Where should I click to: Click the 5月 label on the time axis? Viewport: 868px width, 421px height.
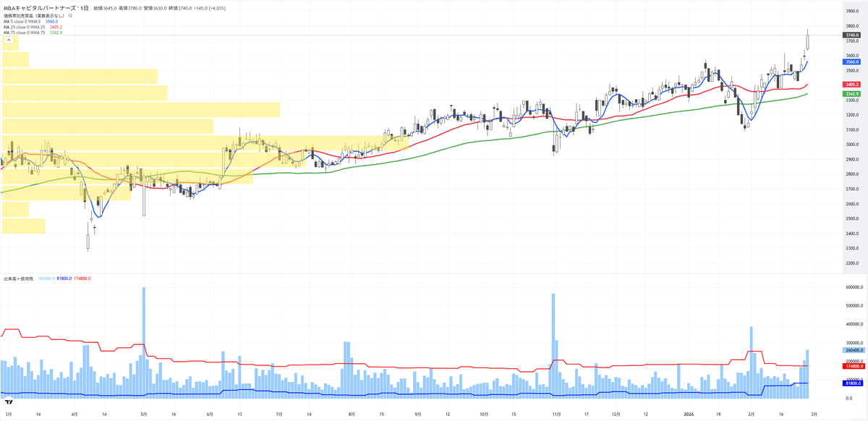143,414
